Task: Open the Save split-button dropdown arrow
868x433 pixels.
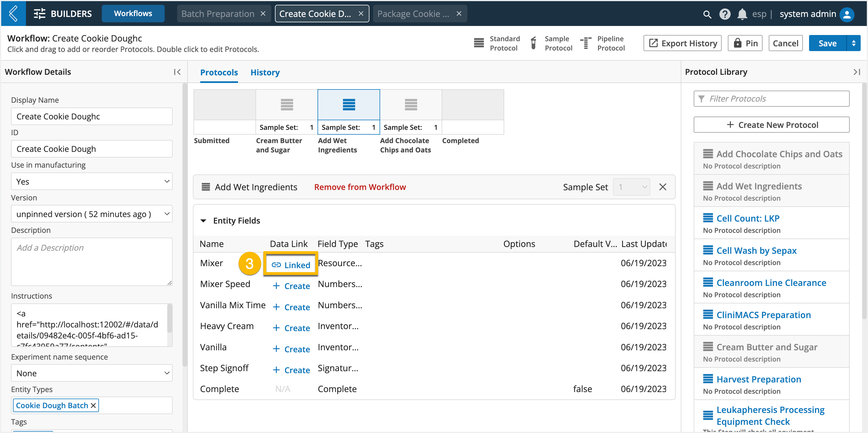Action: click(854, 43)
